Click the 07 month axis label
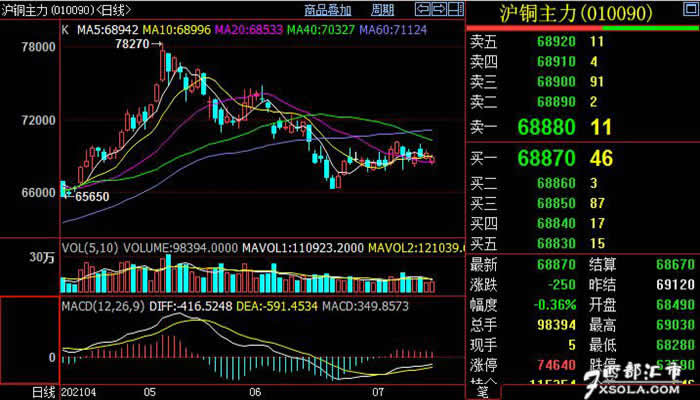 pyautogui.click(x=378, y=392)
